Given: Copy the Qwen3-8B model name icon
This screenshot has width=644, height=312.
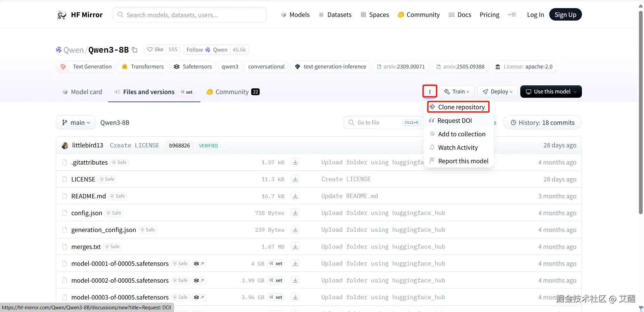Looking at the screenshot, I should (135, 50).
